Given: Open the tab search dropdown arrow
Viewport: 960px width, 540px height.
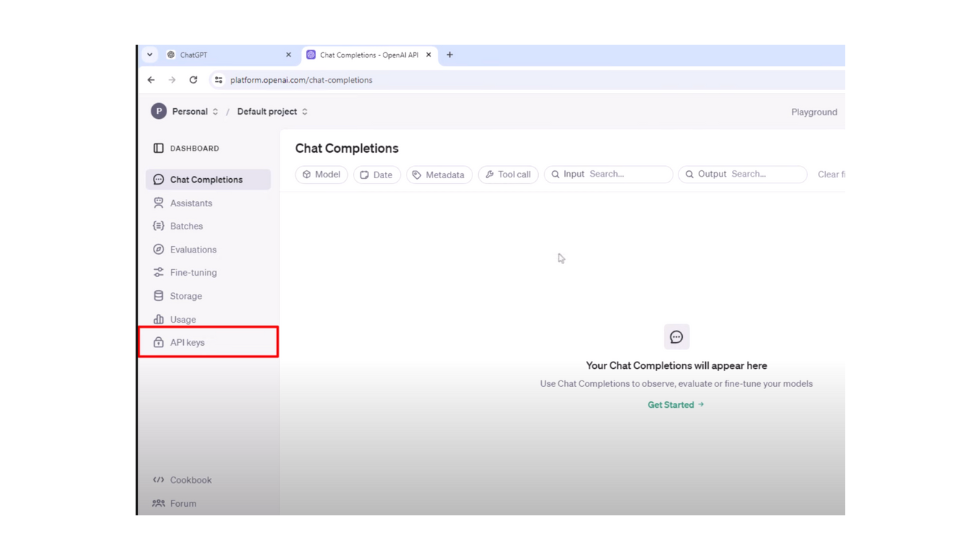Looking at the screenshot, I should click(x=149, y=54).
